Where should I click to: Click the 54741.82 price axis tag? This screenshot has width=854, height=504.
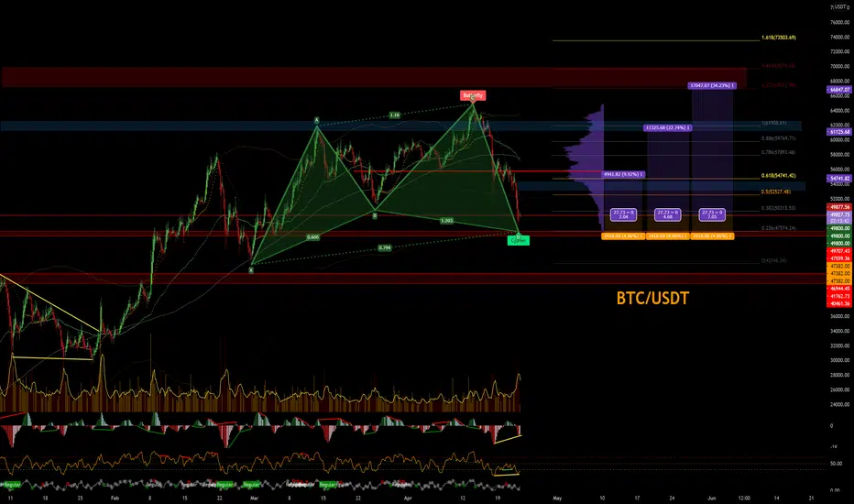click(x=838, y=179)
